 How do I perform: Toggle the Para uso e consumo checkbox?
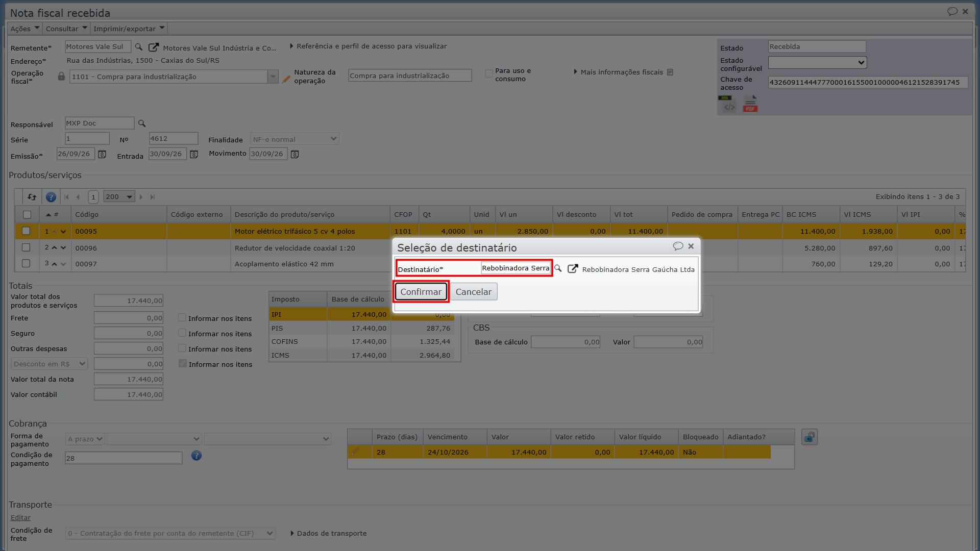[x=489, y=74]
